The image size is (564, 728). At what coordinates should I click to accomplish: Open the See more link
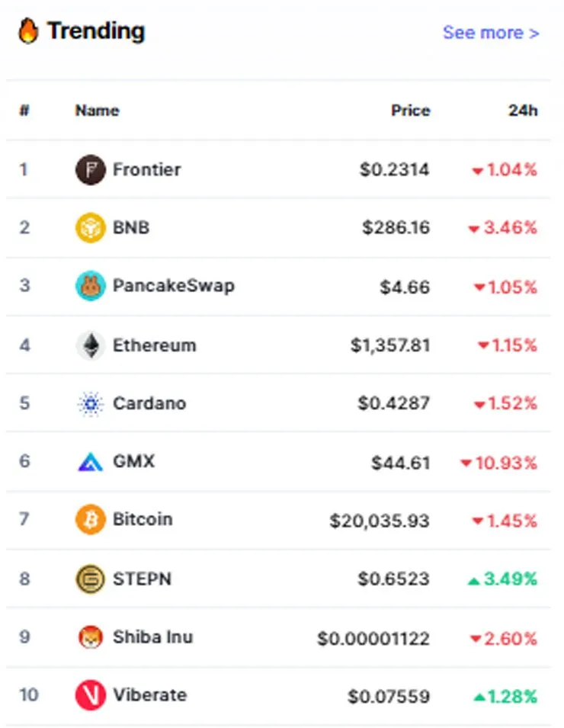[491, 33]
